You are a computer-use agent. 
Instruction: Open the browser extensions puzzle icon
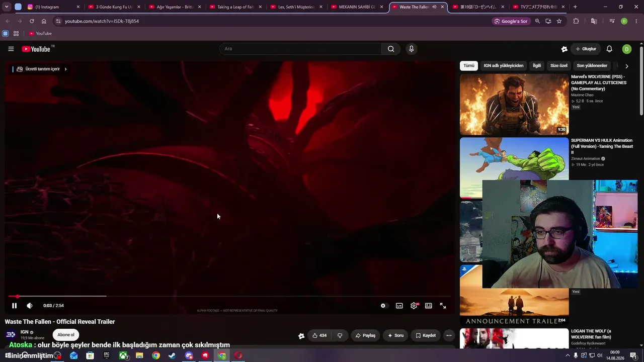click(x=576, y=21)
